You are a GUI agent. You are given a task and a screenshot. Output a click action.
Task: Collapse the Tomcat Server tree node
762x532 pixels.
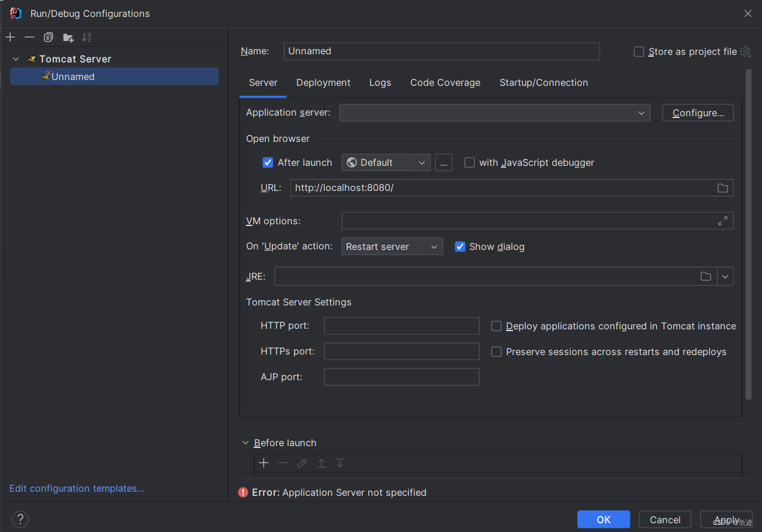tap(16, 59)
